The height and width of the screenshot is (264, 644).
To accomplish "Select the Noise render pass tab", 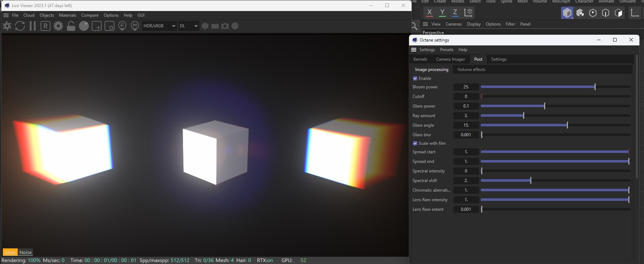I will (26, 252).
